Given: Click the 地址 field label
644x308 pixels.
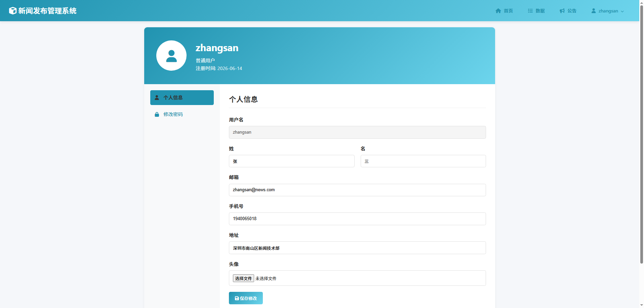Looking at the screenshot, I should (x=234, y=235).
